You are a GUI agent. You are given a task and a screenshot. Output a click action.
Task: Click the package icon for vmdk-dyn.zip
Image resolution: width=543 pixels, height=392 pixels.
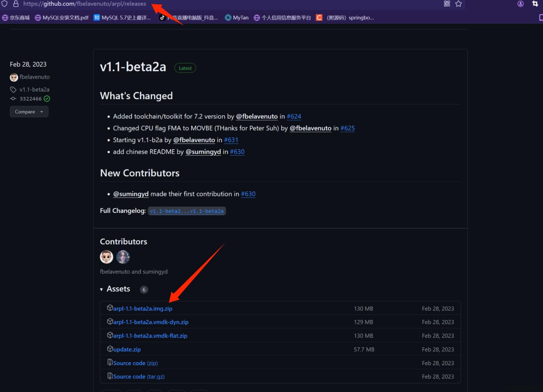tap(110, 322)
